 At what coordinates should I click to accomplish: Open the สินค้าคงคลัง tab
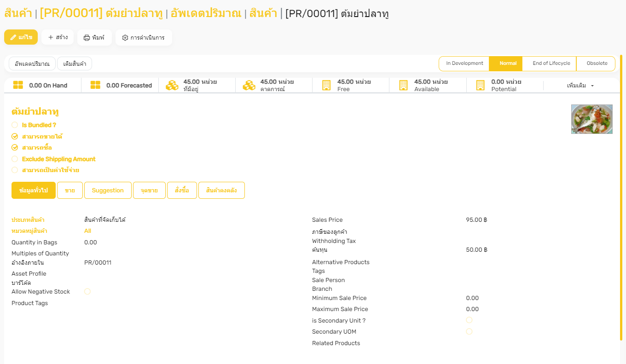(x=221, y=190)
